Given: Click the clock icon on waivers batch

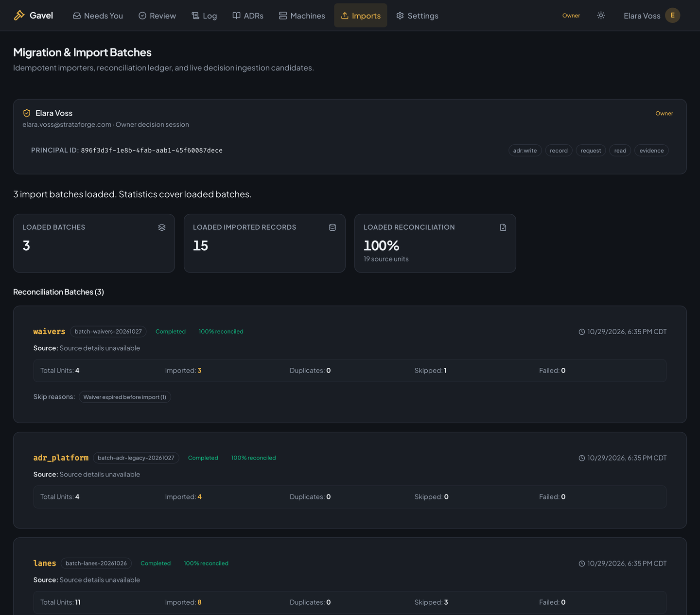Looking at the screenshot, I should pos(581,332).
